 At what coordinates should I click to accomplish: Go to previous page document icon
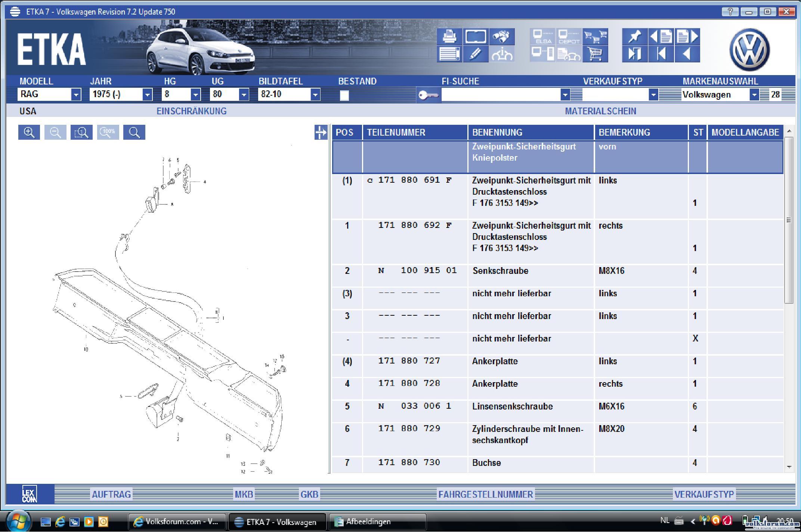[x=661, y=37]
